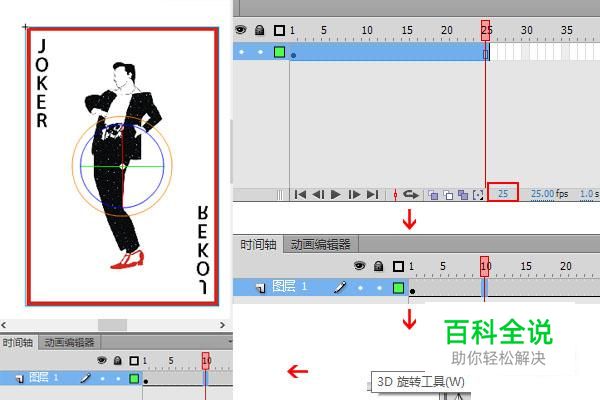Click the eye icon in the top timeline header
The width and height of the screenshot is (600, 400).
(241, 29)
